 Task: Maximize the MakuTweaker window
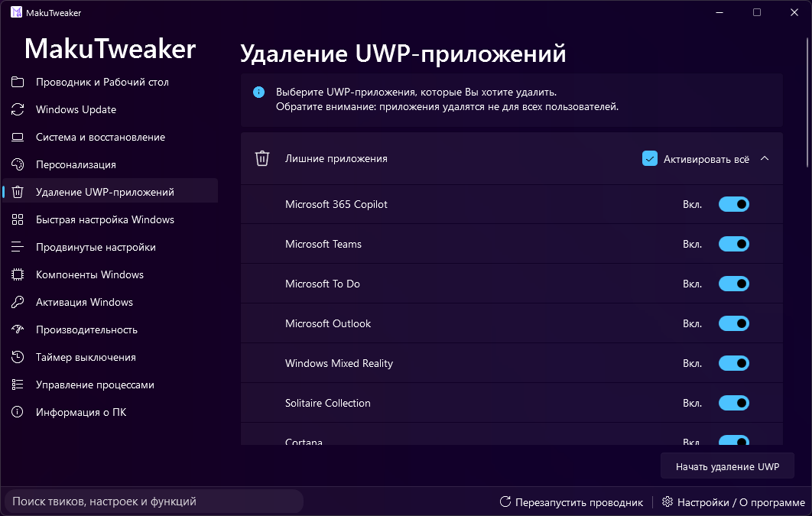[x=757, y=12]
